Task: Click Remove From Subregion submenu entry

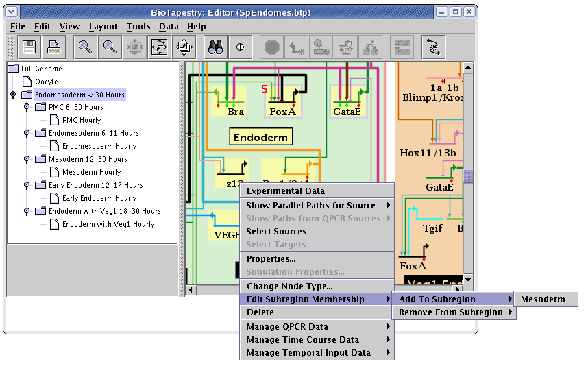Action: pyautogui.click(x=451, y=312)
